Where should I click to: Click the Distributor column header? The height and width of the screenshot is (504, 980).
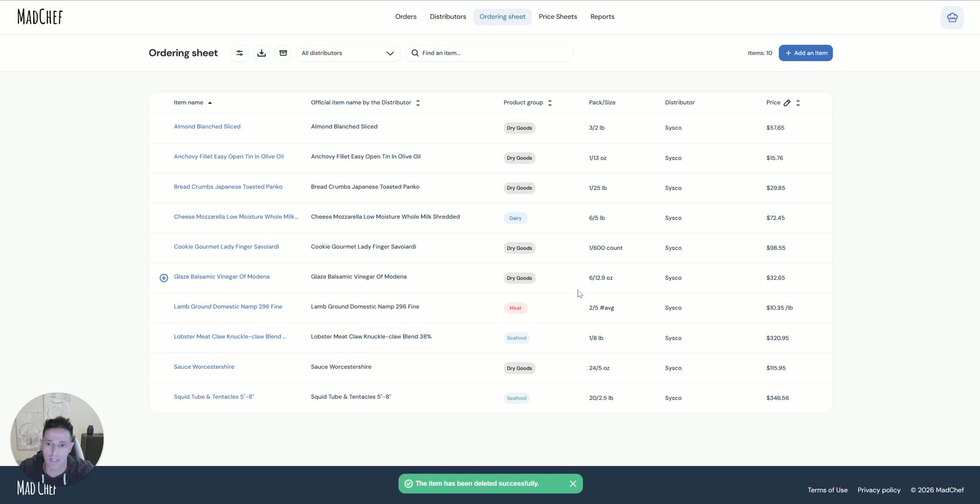coord(680,103)
